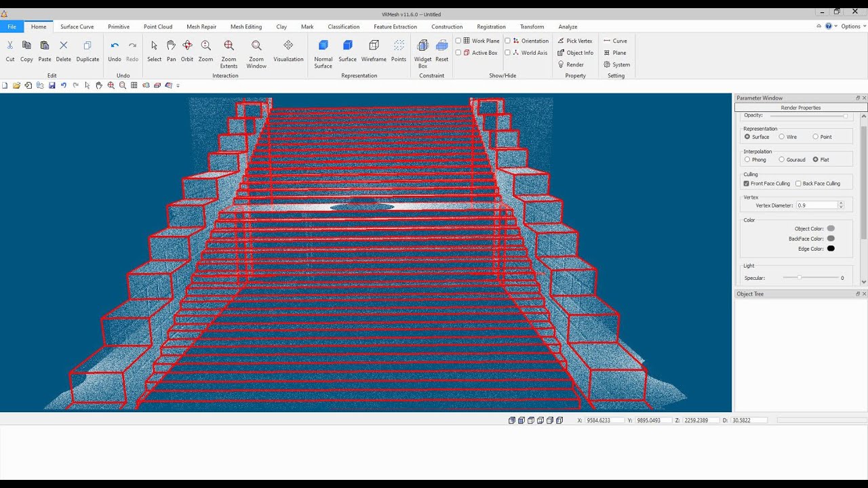Image resolution: width=868 pixels, height=488 pixels.
Task: Click the Object Info button
Action: pyautogui.click(x=575, y=53)
